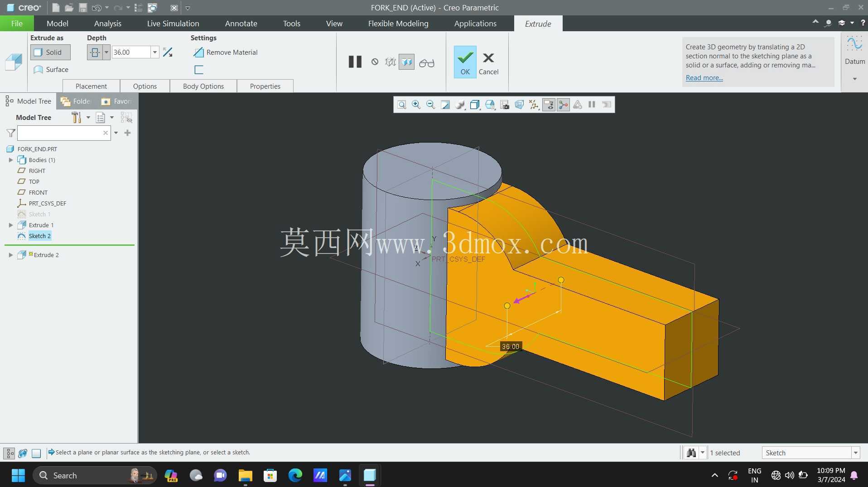Switch to the Folder browser tab

(76, 101)
